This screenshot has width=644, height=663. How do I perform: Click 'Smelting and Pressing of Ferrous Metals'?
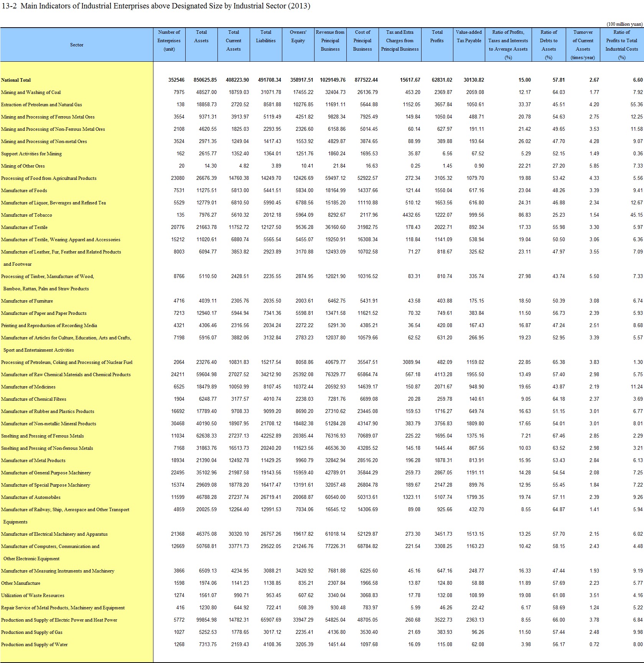(42, 436)
